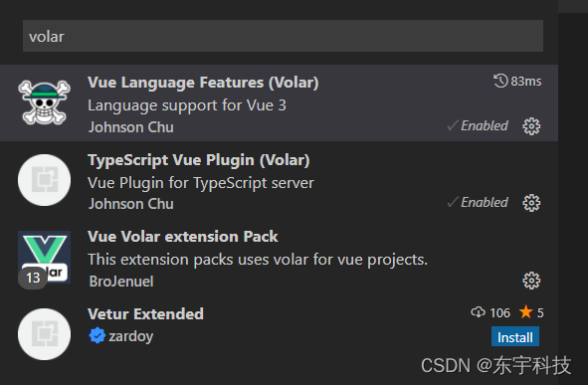This screenshot has height=385, width=588.
Task: Click the Vetur Extended placeholder icon
Action: [44, 334]
